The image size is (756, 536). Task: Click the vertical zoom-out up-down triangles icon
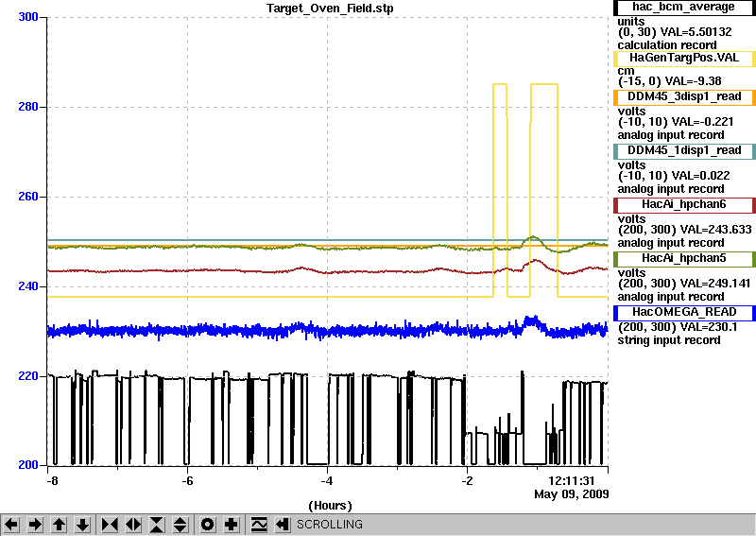pos(180,524)
